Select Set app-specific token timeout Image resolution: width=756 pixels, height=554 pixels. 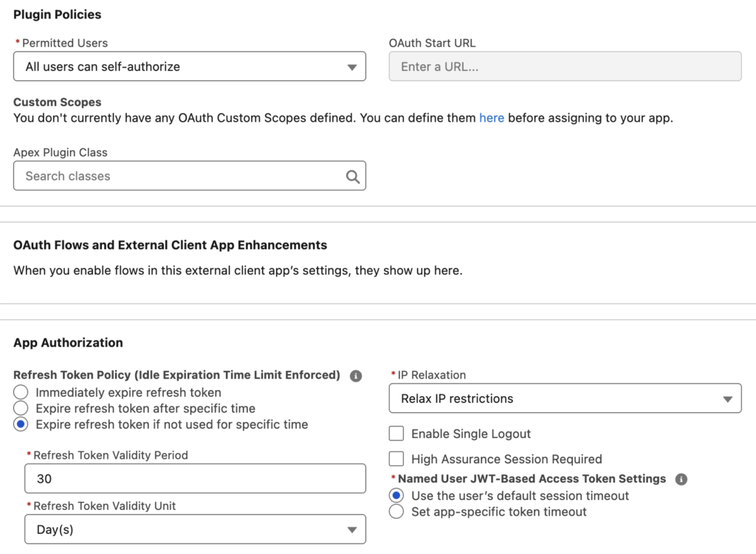point(396,511)
